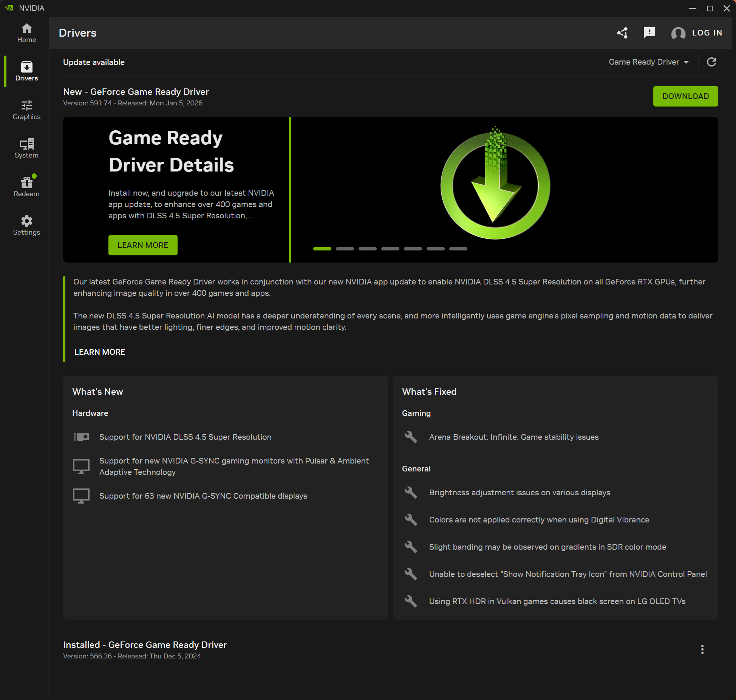The image size is (736, 700).
Task: Open the Settings gear page
Action: 26,226
